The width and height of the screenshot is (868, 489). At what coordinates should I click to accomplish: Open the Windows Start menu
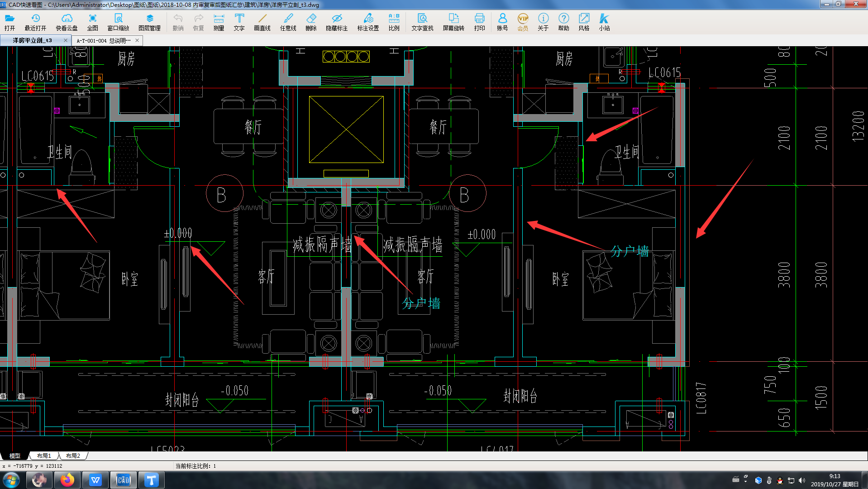point(11,480)
